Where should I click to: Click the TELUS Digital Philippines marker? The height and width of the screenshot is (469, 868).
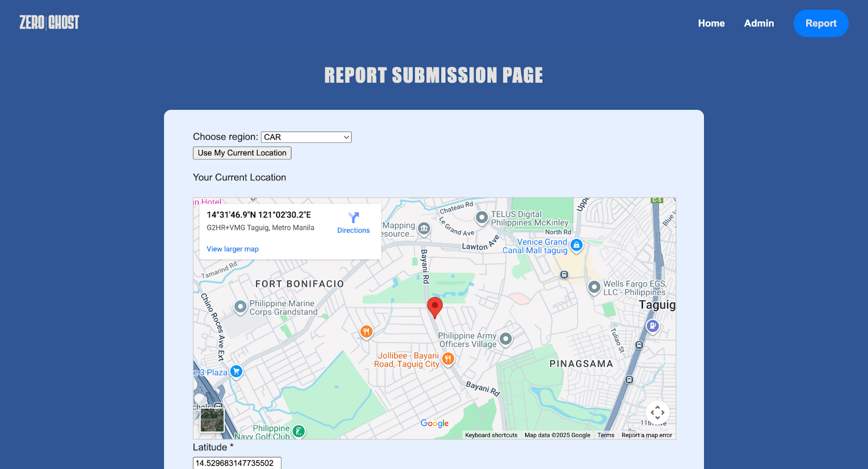[x=481, y=218]
